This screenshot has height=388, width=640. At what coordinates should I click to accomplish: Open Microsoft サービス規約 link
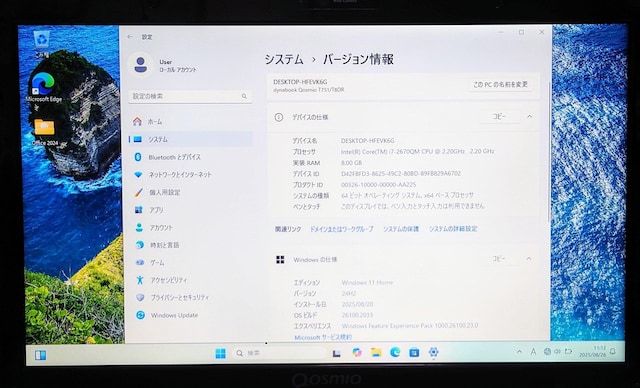[x=323, y=337]
